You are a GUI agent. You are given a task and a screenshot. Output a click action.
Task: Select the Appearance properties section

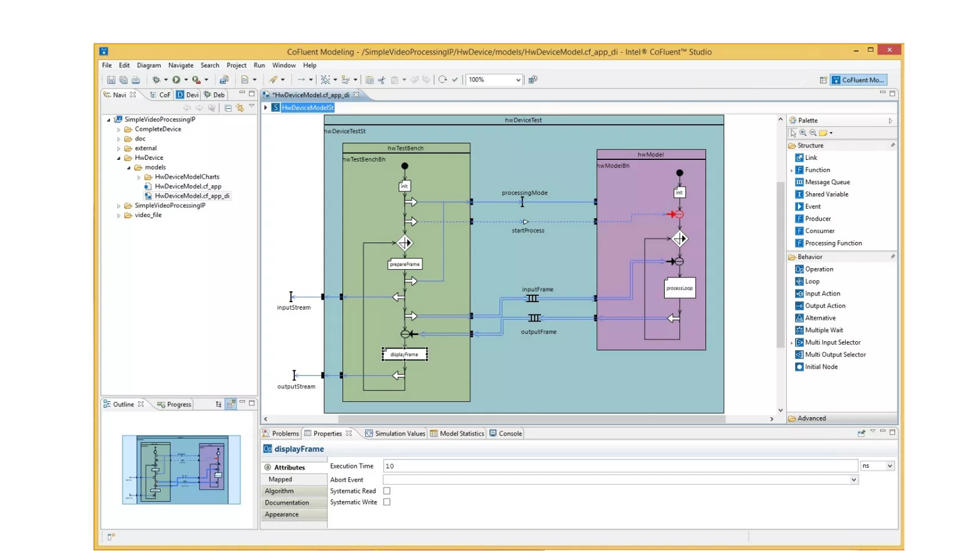[x=294, y=515]
